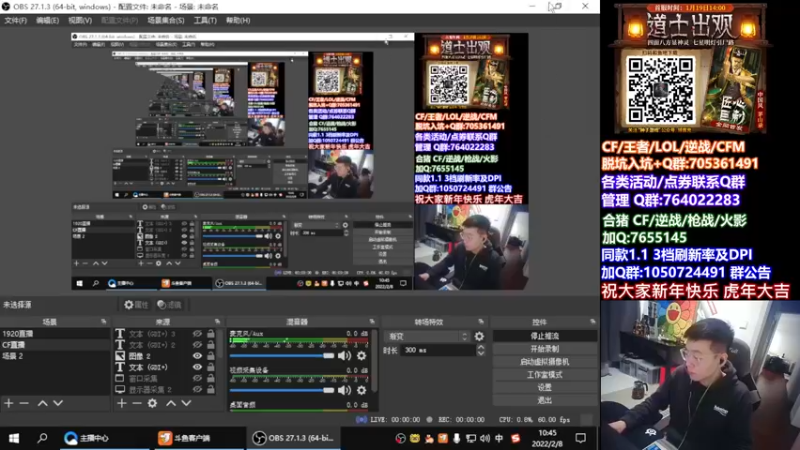Open the 编辑(E) menu
The height and width of the screenshot is (450, 800).
pyautogui.click(x=47, y=20)
